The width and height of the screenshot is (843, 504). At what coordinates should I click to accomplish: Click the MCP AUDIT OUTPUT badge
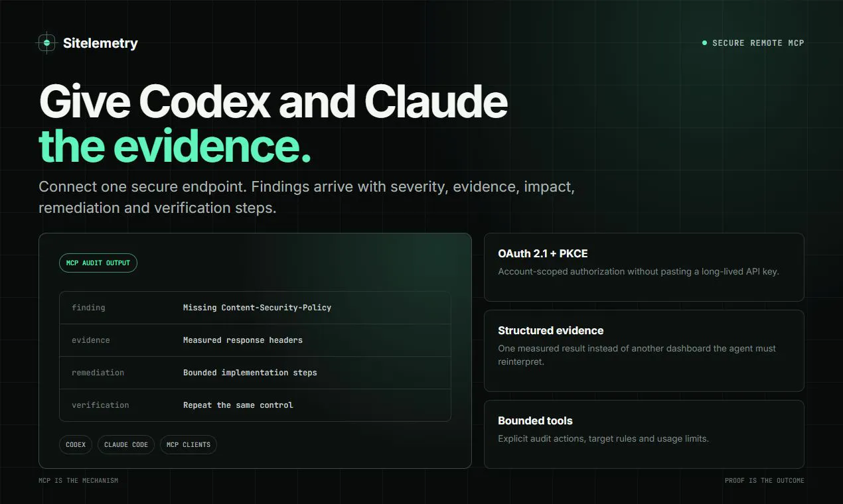[x=98, y=263]
